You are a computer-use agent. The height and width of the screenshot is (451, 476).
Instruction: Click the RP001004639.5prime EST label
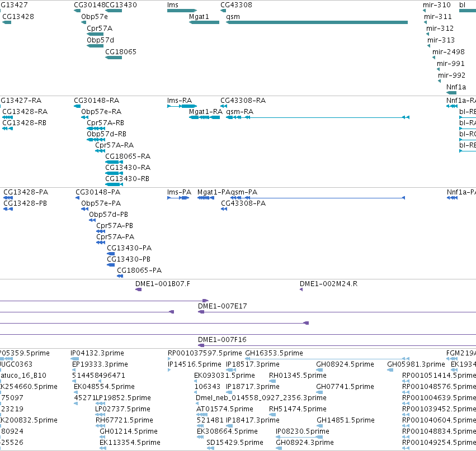[x=439, y=398]
